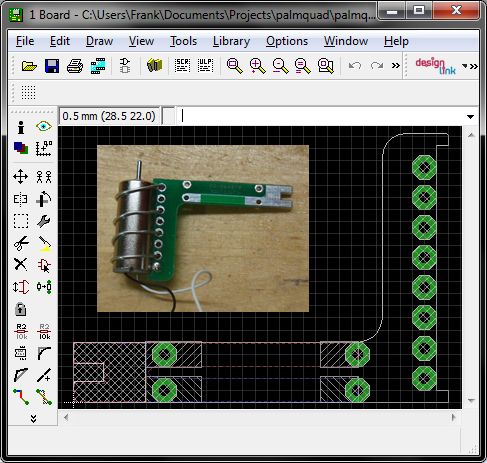This screenshot has width=487, height=463.
Task: Expand hidden sidebar tools with the double chevron
Action: click(x=33, y=419)
